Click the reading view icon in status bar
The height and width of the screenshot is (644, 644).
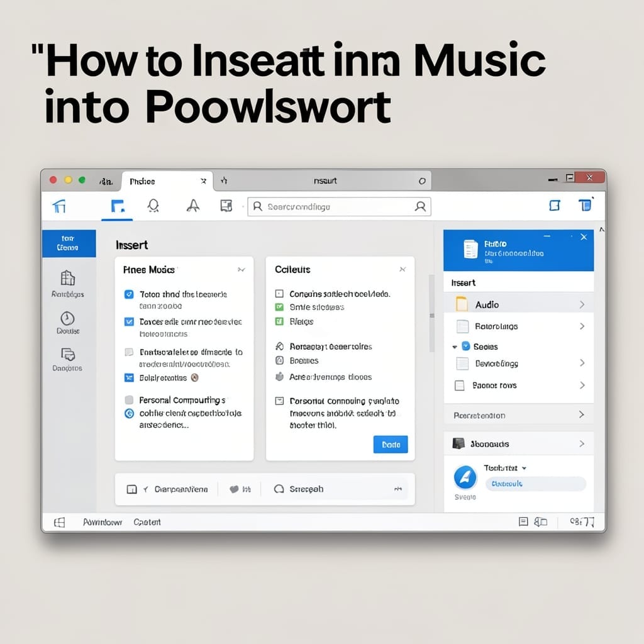[540, 521]
